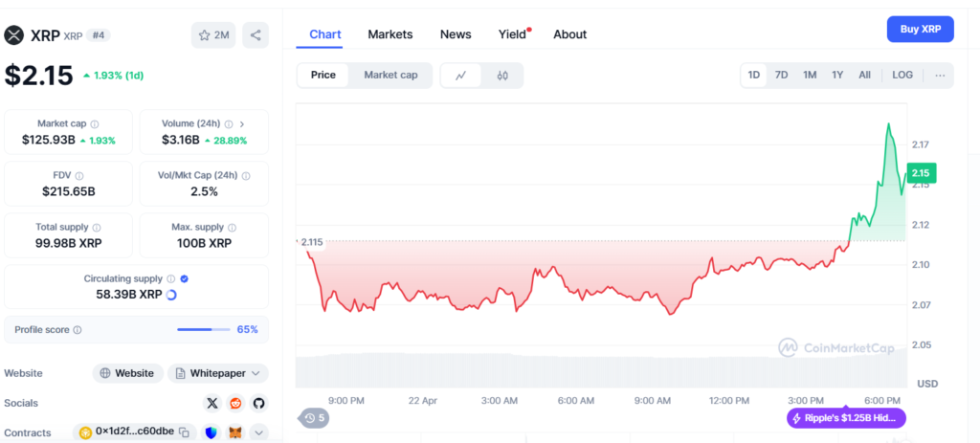
Task: Open the News tab
Action: [456, 34]
